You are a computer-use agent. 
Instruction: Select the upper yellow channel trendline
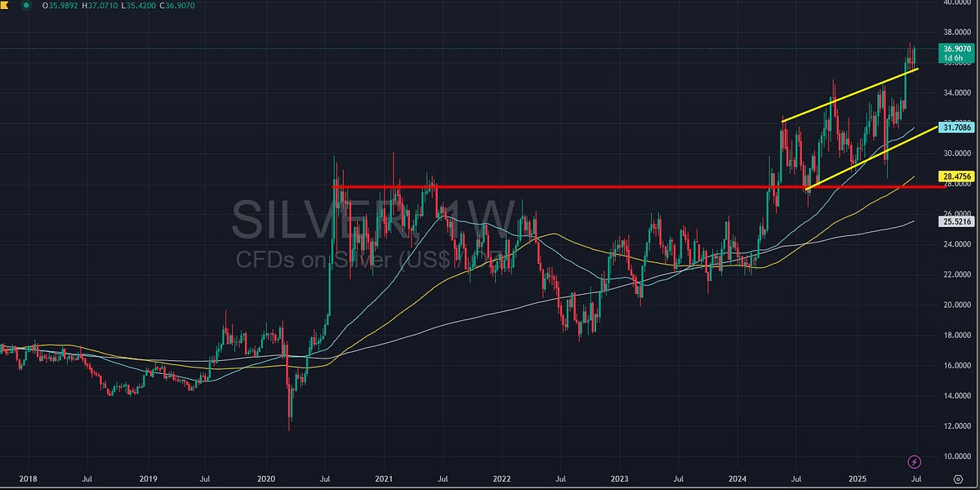[x=850, y=95]
